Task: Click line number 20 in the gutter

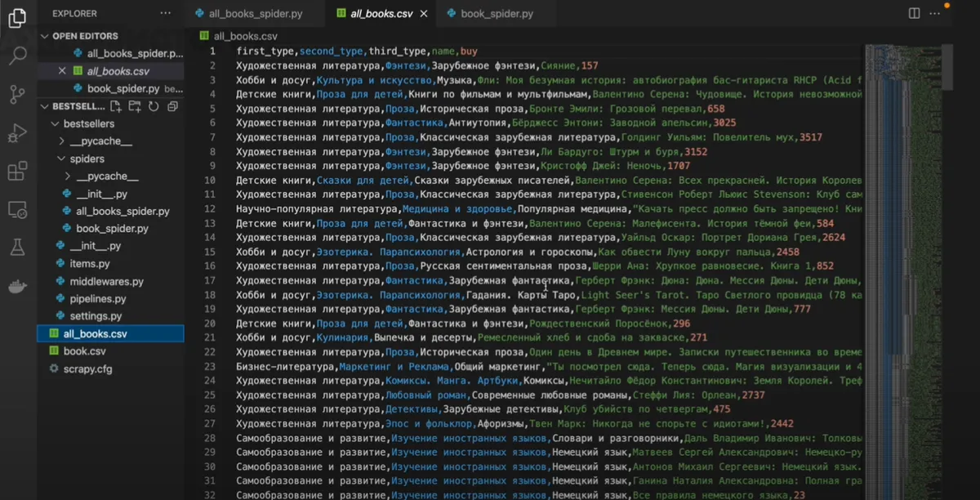Action: tap(210, 324)
